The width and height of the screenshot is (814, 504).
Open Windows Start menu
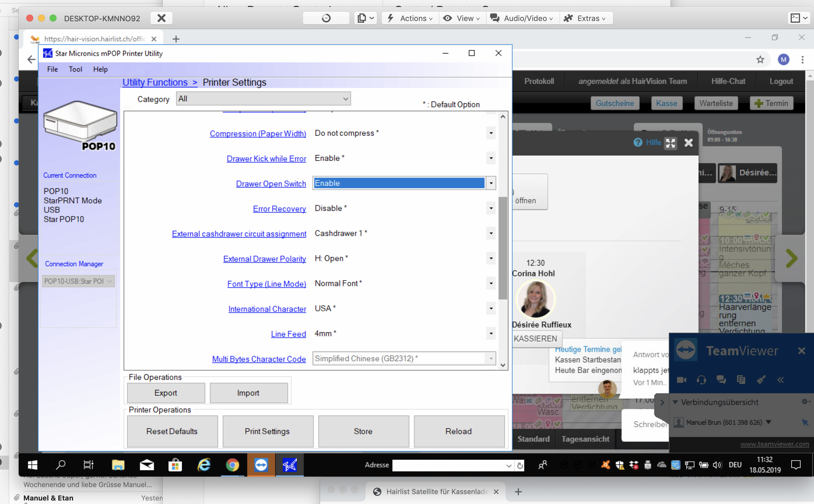coord(32,465)
